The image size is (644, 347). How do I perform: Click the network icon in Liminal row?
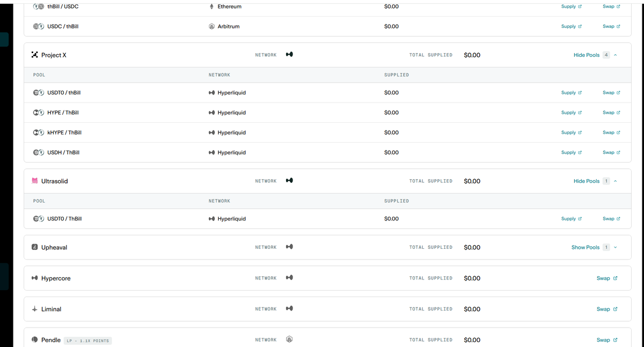pyautogui.click(x=289, y=309)
